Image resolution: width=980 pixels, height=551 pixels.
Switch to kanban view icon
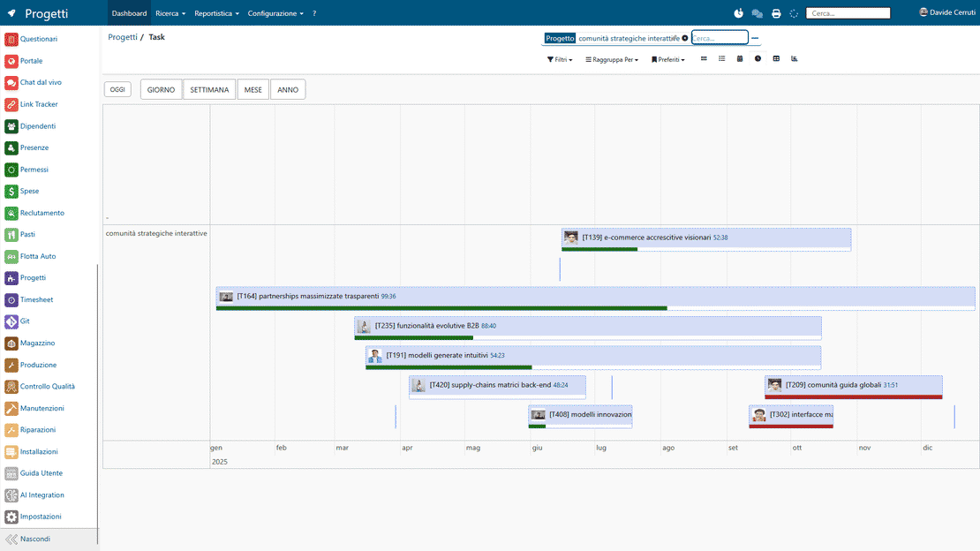point(704,59)
